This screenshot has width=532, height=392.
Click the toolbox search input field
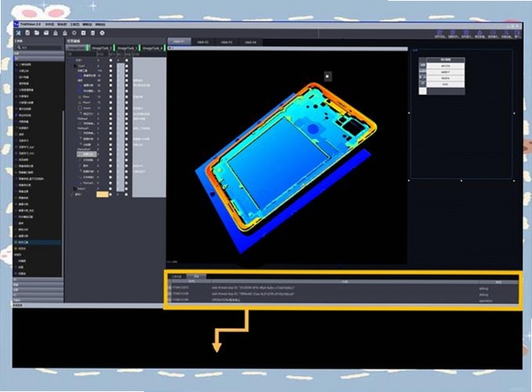pyautogui.click(x=39, y=48)
